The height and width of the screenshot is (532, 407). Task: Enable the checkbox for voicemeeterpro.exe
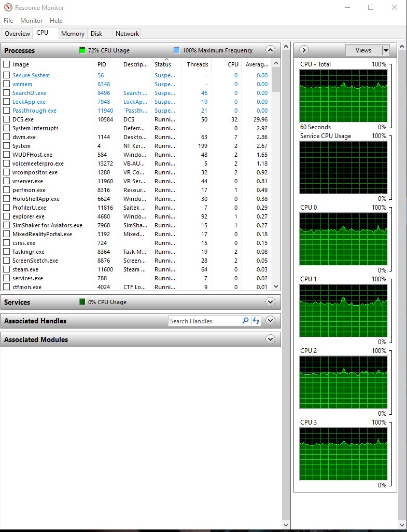click(6, 163)
